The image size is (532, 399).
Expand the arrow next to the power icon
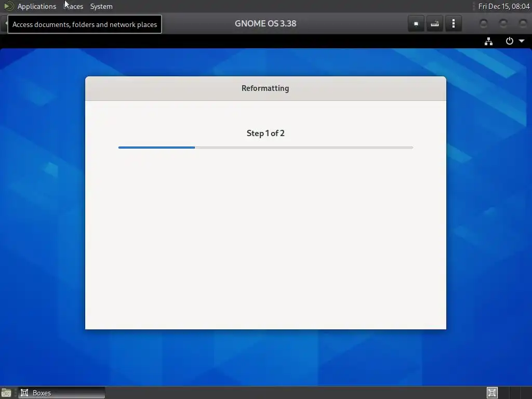coord(522,41)
